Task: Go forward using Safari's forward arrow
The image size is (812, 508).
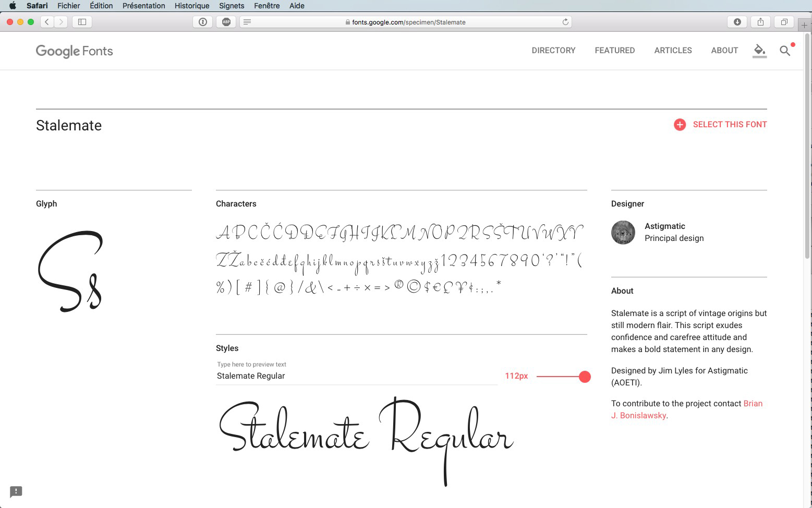Action: pyautogui.click(x=61, y=22)
